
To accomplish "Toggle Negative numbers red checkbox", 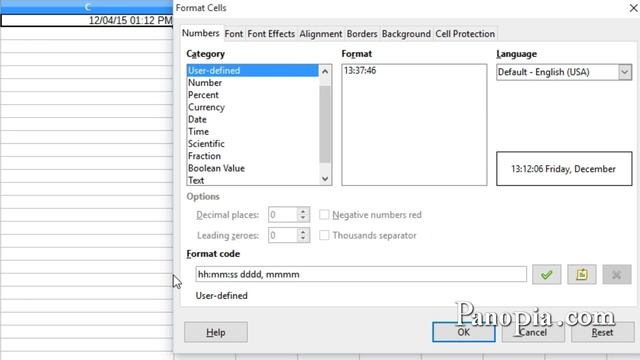I will pos(324,215).
